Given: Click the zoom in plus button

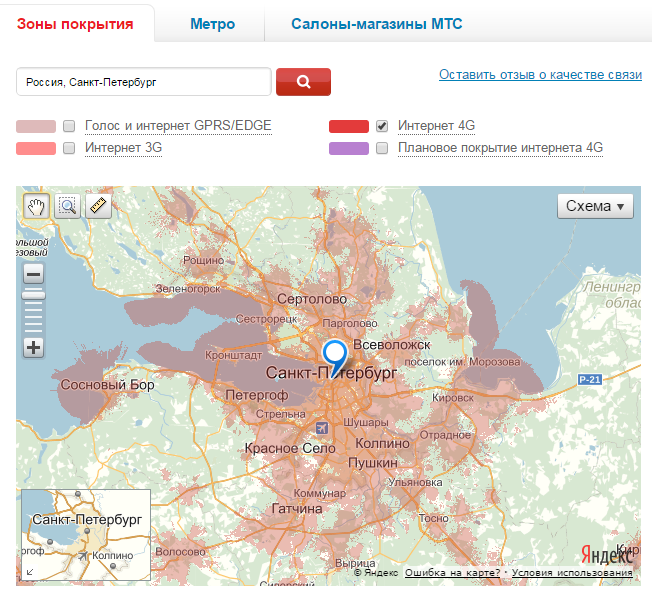Looking at the screenshot, I should [34, 348].
